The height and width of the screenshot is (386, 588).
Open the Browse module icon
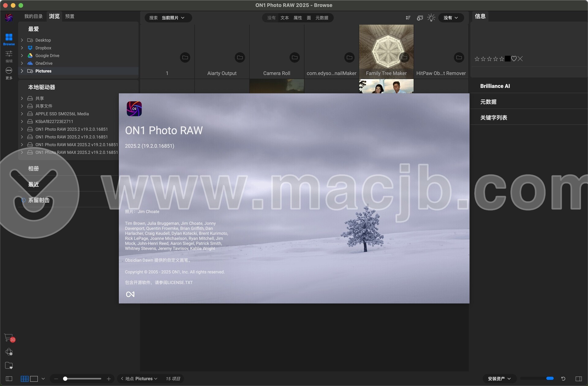coord(9,39)
